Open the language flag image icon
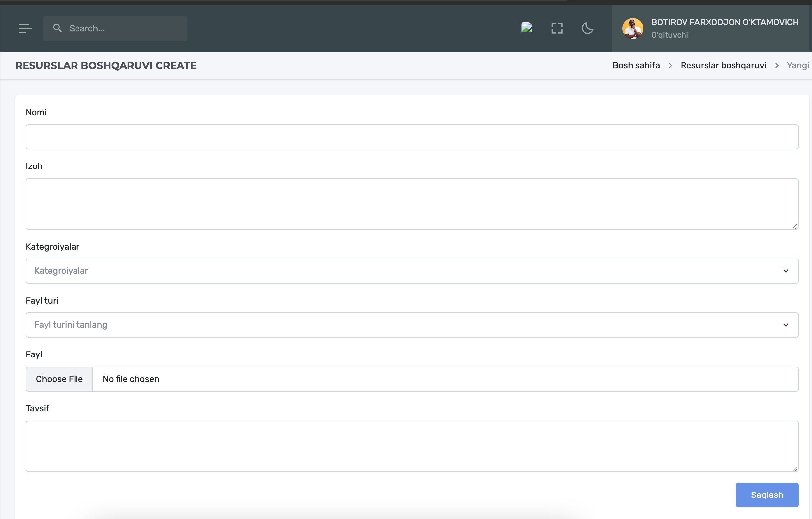Image resolution: width=812 pixels, height=519 pixels. tap(527, 27)
